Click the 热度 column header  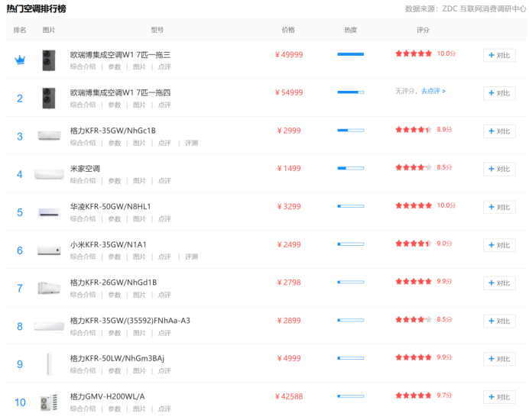pos(350,30)
